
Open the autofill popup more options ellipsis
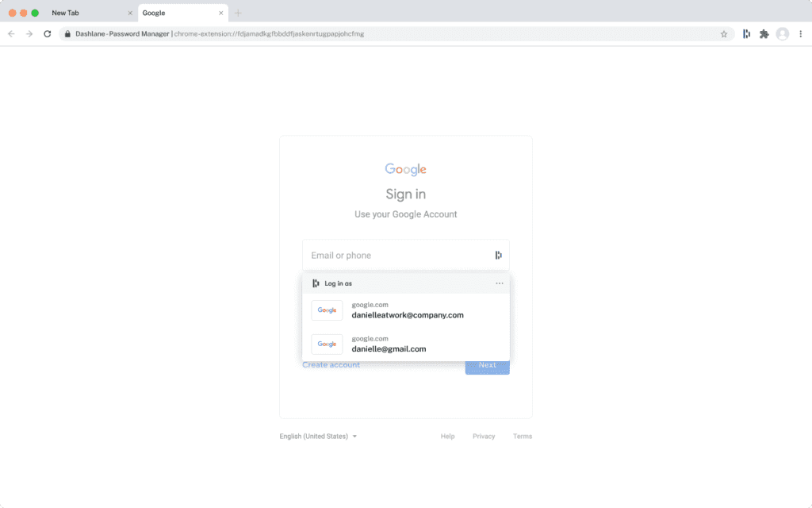tap(500, 283)
